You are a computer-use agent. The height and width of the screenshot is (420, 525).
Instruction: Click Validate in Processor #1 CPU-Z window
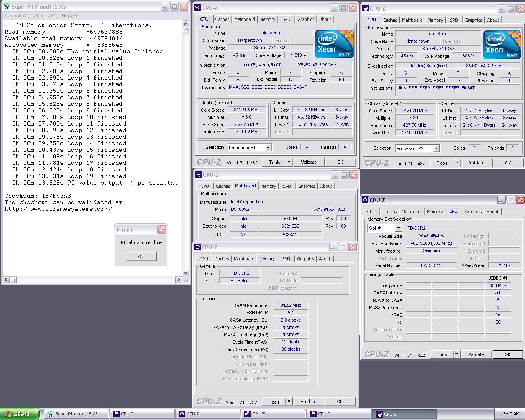[309, 162]
